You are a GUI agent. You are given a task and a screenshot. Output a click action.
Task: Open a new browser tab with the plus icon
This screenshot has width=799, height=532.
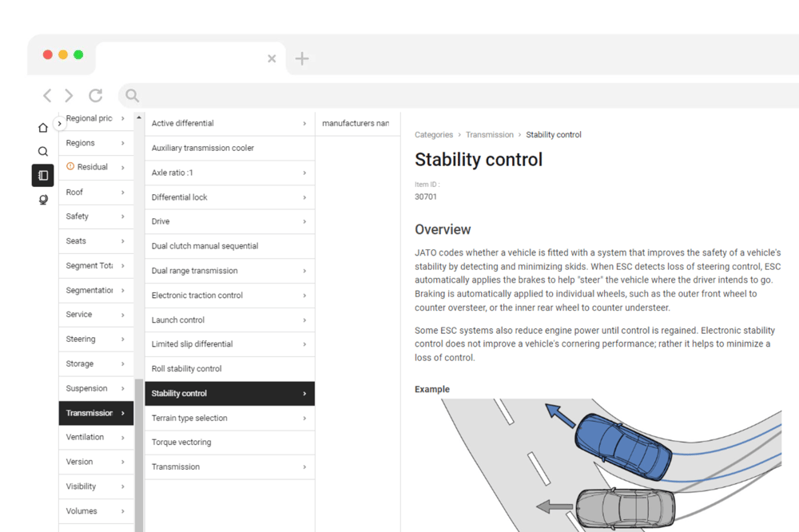(302, 58)
